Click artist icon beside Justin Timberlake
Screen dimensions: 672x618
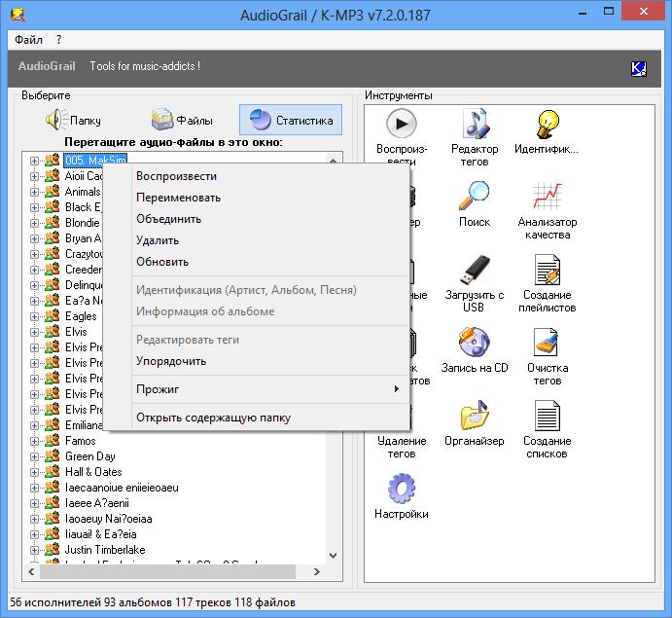pyautogui.click(x=53, y=549)
